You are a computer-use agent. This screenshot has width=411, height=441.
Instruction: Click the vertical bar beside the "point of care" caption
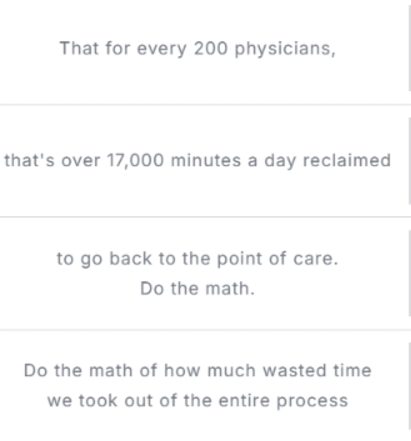coord(410,273)
